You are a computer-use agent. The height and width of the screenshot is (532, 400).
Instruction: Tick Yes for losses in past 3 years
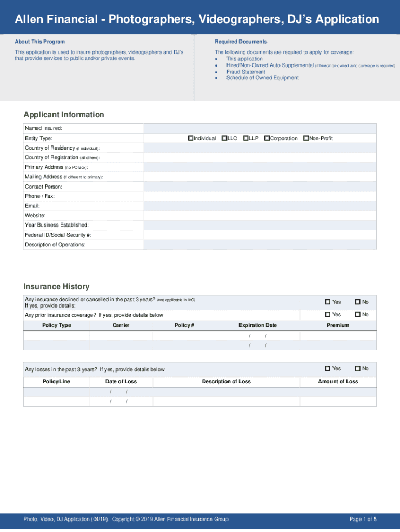point(328,368)
